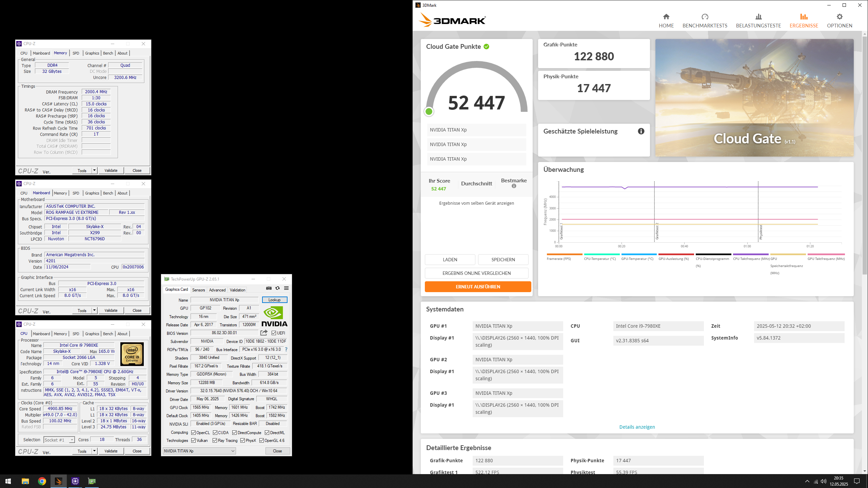Refresh GPU-Z data with refresh icon
This screenshot has height=488, width=868.
click(x=277, y=288)
